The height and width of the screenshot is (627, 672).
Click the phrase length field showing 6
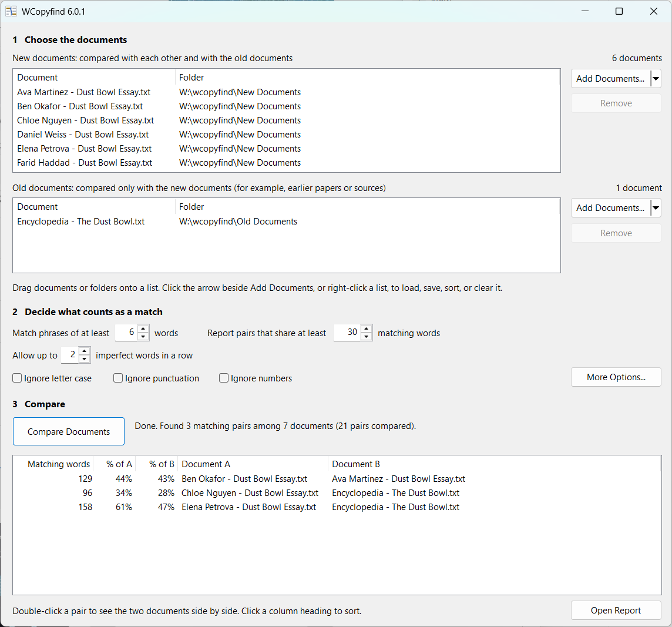pos(126,333)
